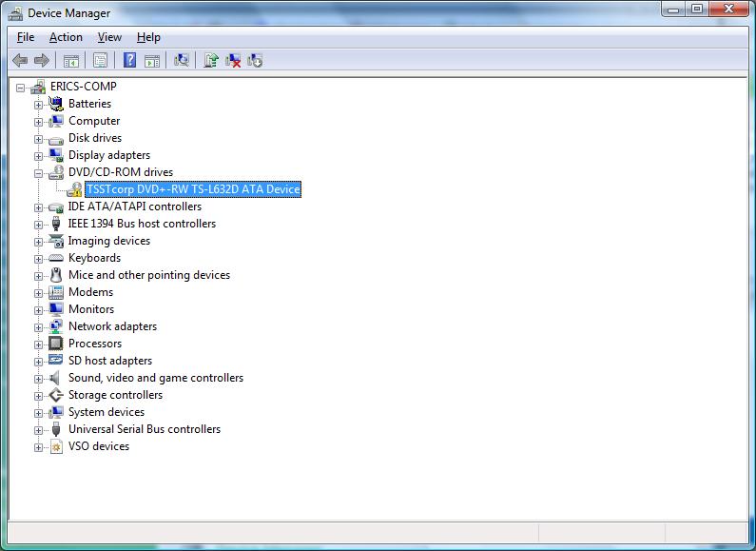The height and width of the screenshot is (551, 756).
Task: Expand the System devices node
Action: 38,413
